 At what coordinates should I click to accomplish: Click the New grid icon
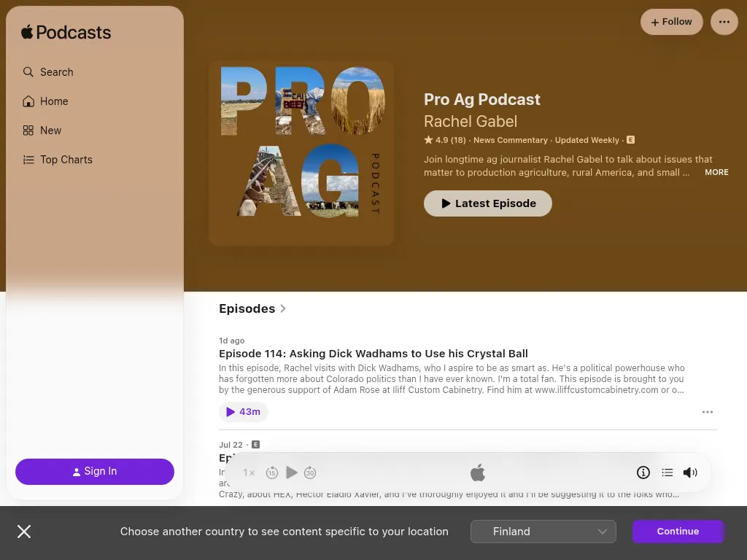tap(28, 131)
